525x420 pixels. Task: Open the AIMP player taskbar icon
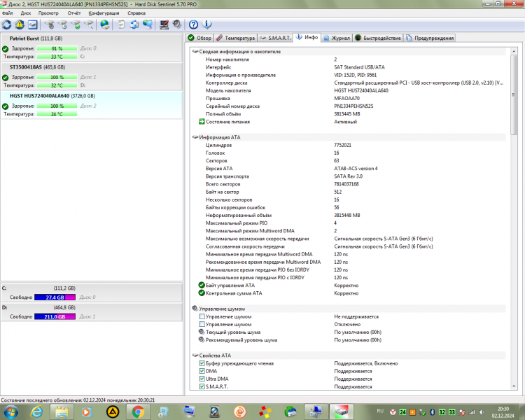pos(113,412)
